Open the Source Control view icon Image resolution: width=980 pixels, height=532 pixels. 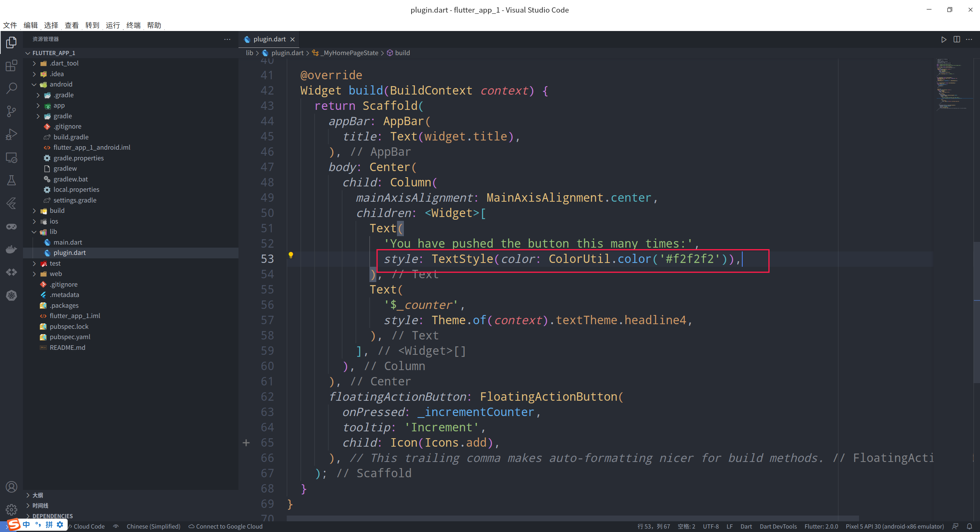11,111
